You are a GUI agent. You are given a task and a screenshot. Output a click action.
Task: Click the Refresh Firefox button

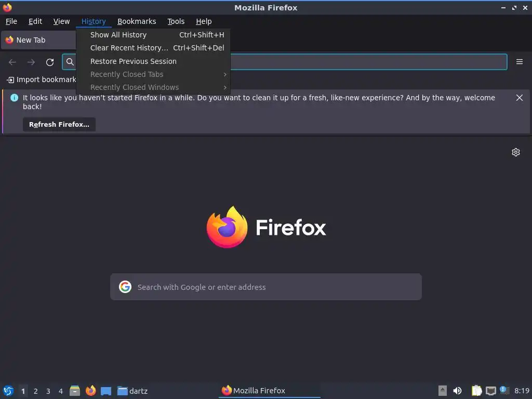(59, 125)
